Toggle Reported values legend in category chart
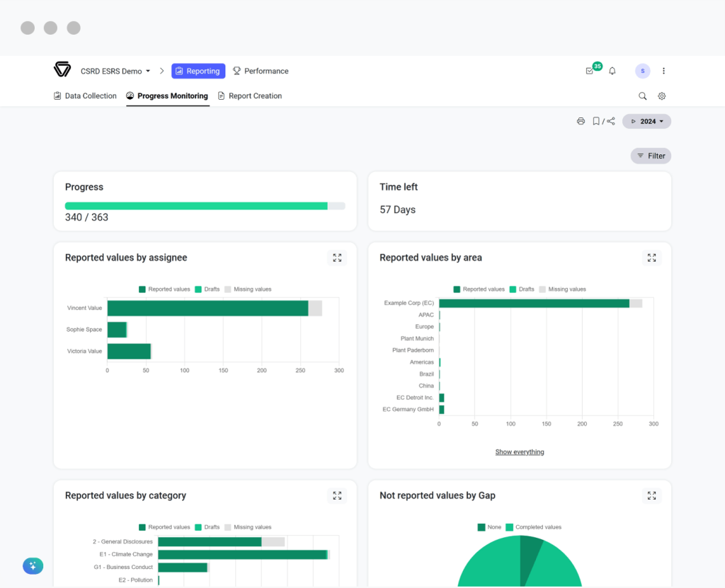The height and width of the screenshot is (588, 725). (x=164, y=527)
